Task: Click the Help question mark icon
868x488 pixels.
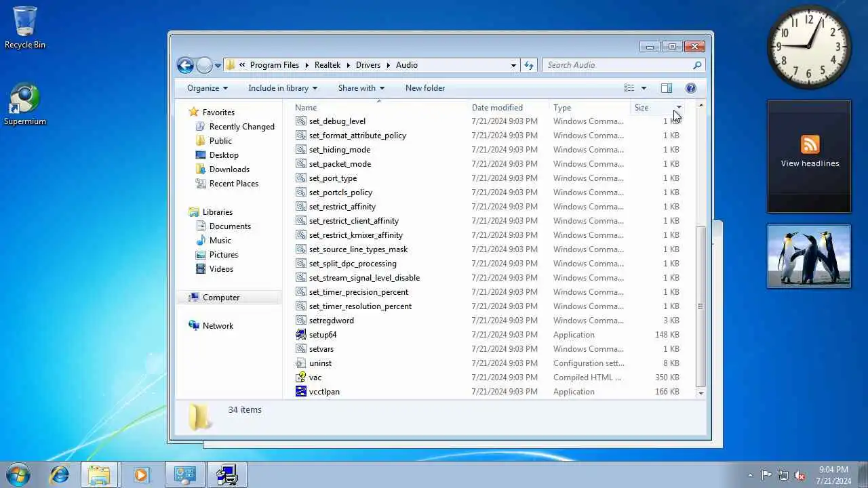Action: point(691,88)
